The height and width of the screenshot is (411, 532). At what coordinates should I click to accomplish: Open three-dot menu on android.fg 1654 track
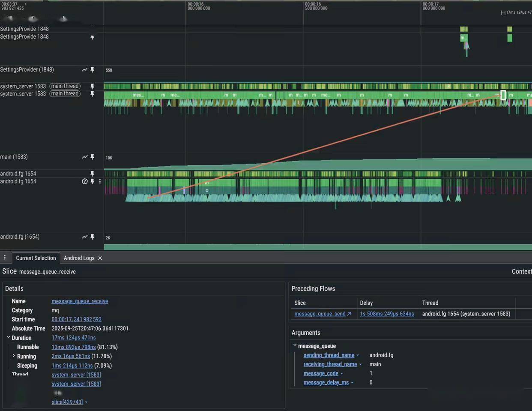pyautogui.click(x=100, y=182)
